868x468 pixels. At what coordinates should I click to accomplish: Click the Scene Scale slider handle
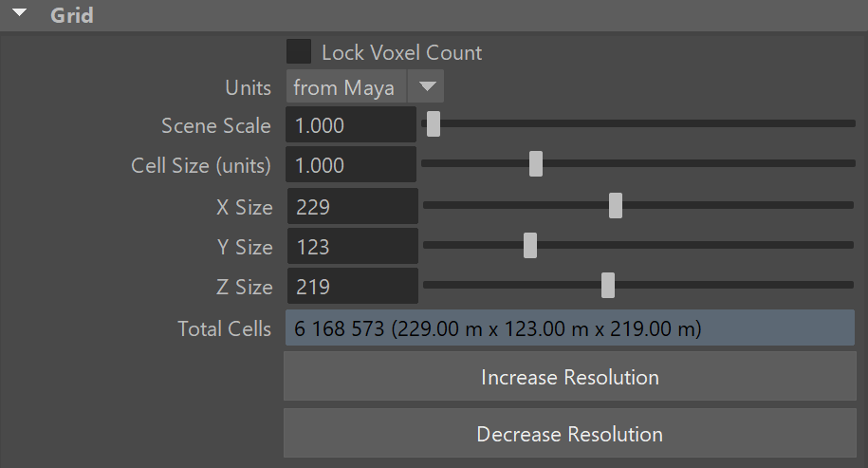click(x=434, y=124)
